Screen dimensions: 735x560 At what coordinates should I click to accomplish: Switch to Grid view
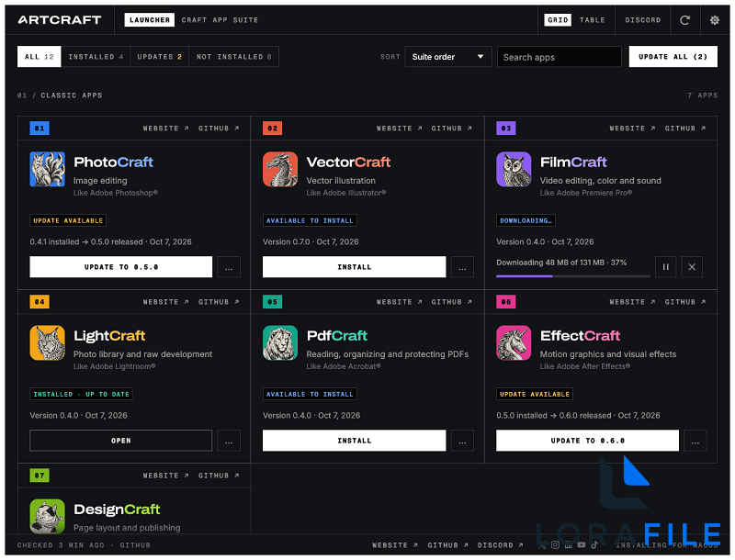click(x=558, y=20)
